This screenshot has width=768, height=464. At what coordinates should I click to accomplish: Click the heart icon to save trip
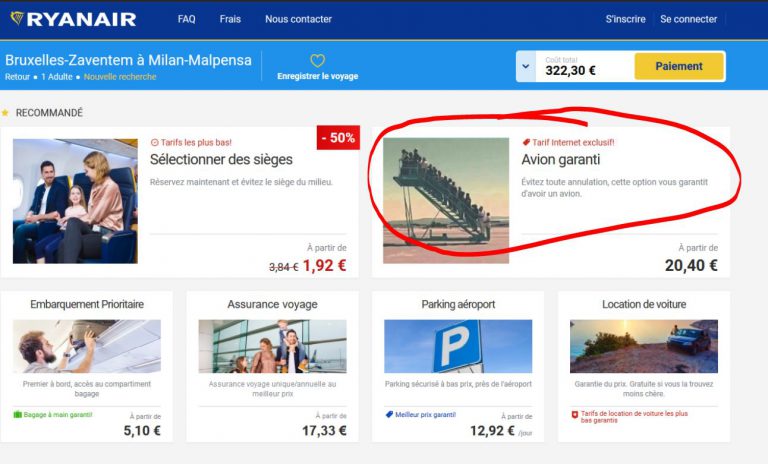pos(317,61)
